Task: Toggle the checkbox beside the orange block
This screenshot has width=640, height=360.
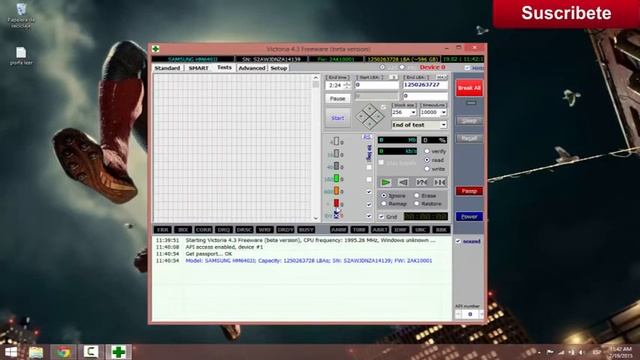Action: (369, 191)
